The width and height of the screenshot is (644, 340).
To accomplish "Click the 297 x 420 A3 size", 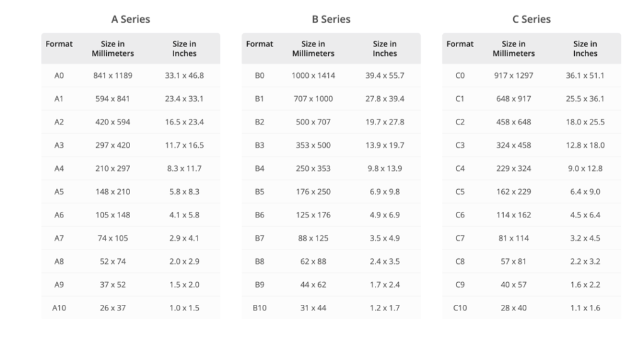I will [x=113, y=145].
